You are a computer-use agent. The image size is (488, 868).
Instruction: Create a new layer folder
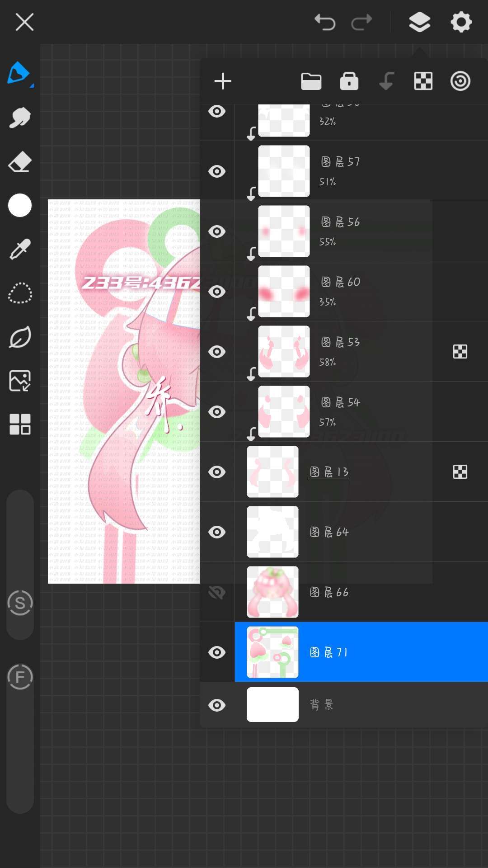coord(311,81)
